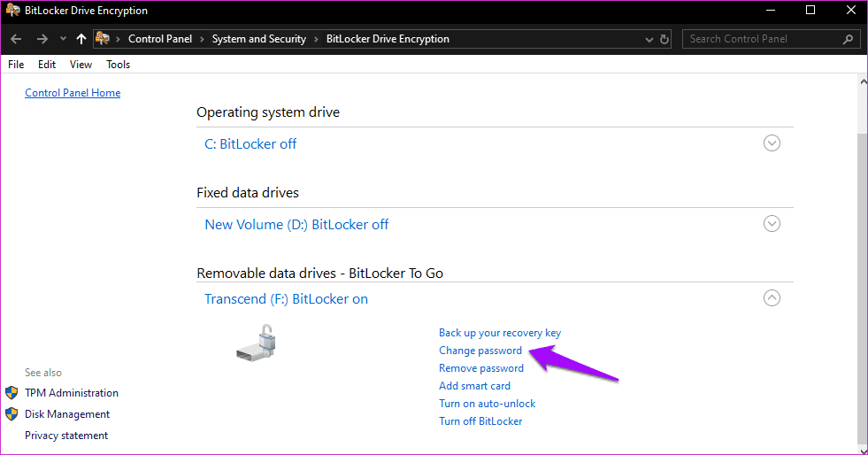Viewport: 868px width, 455px height.
Task: Click the Search Control Panel field
Action: pyautogui.click(x=772, y=39)
